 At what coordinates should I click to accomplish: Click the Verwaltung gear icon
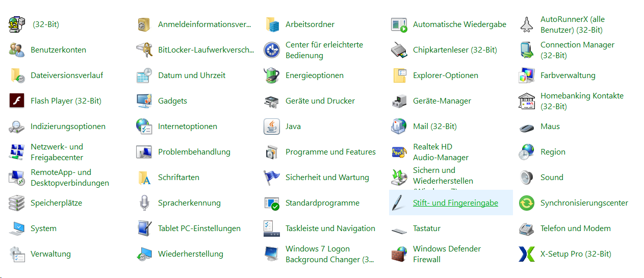pyautogui.click(x=17, y=254)
